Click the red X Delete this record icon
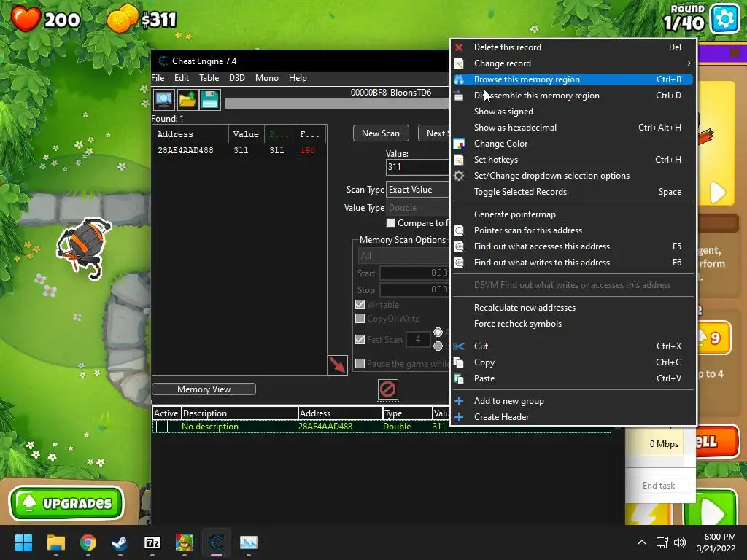The image size is (747, 560). pyautogui.click(x=459, y=47)
